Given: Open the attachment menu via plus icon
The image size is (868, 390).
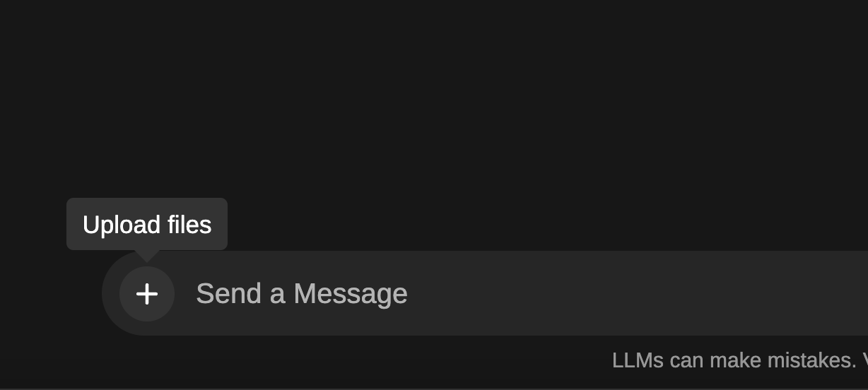Looking at the screenshot, I should click(x=147, y=294).
